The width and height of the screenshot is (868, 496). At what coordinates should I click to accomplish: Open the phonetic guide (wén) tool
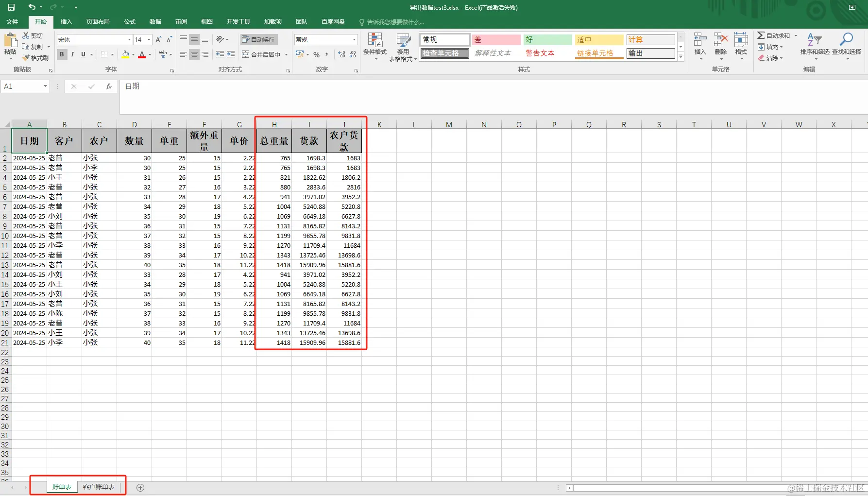163,54
